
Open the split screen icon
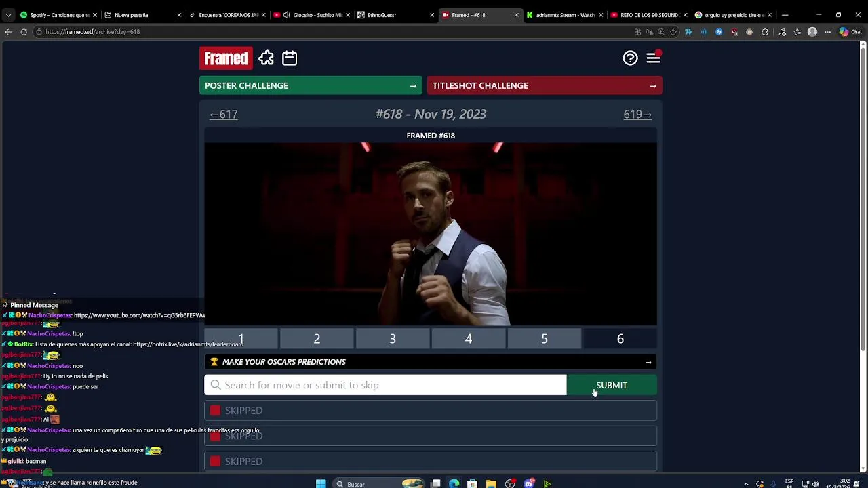(637, 32)
